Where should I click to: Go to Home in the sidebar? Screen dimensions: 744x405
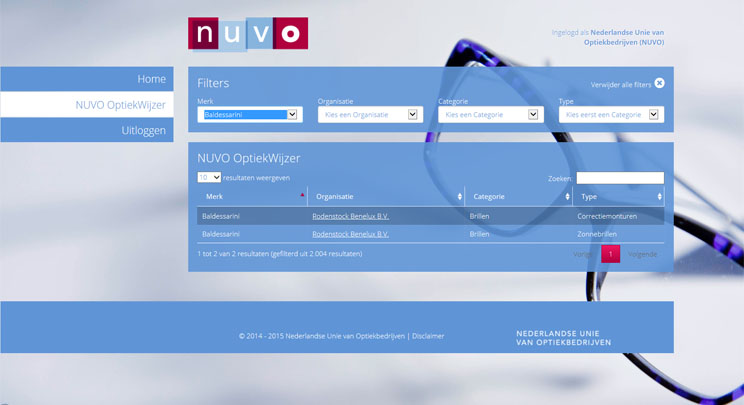pos(87,79)
